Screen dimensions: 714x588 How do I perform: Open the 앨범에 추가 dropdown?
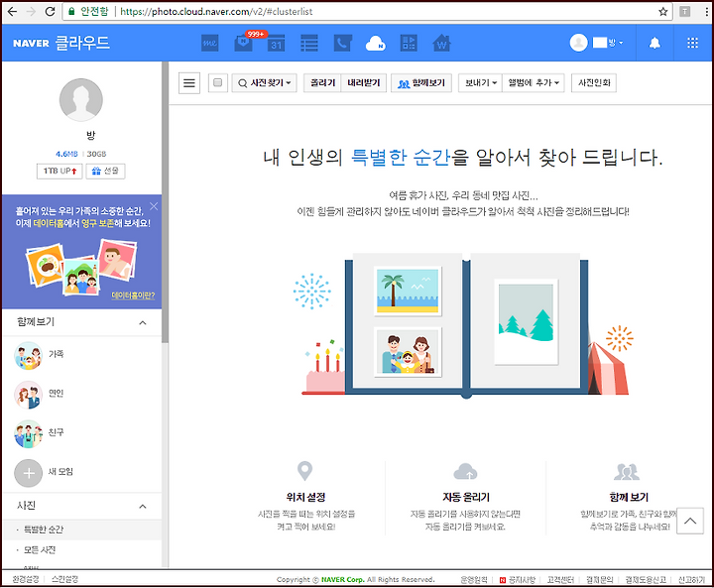coord(534,83)
